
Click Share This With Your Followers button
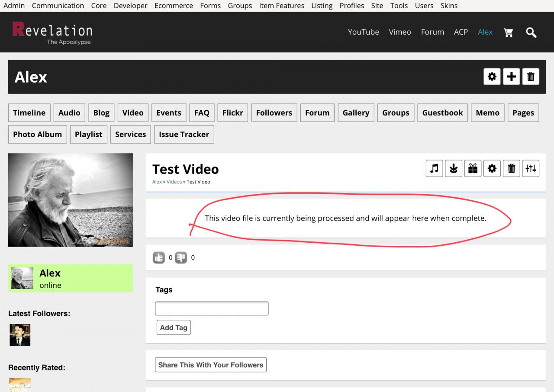point(211,365)
